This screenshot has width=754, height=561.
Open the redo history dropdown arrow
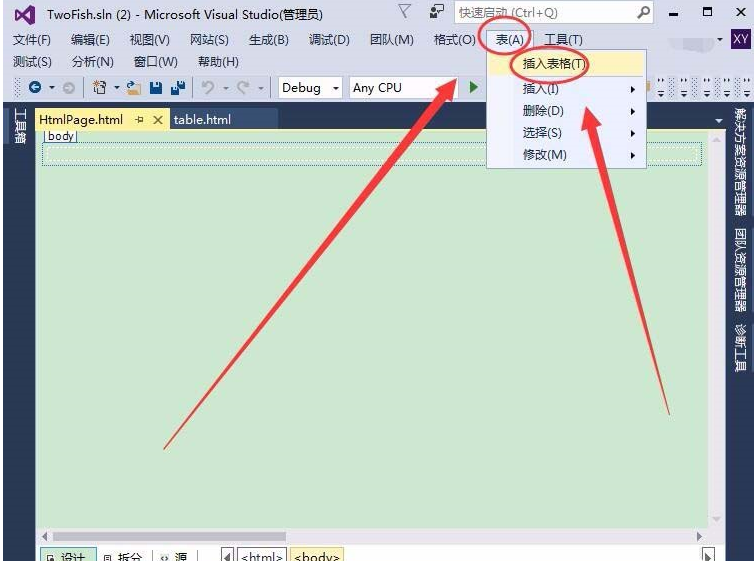(x=260, y=88)
